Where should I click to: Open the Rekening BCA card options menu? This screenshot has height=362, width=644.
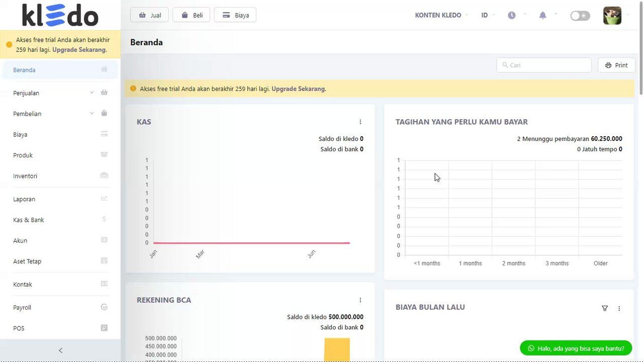click(360, 300)
